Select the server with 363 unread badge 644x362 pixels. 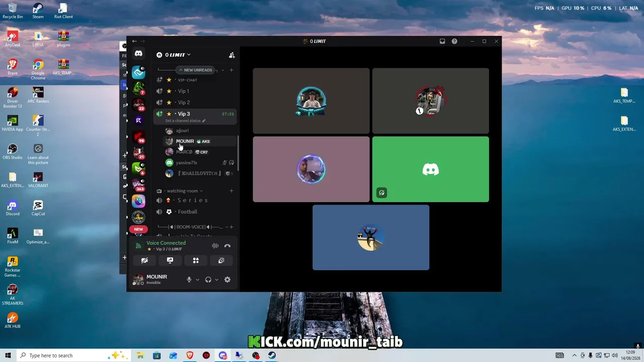(x=138, y=185)
